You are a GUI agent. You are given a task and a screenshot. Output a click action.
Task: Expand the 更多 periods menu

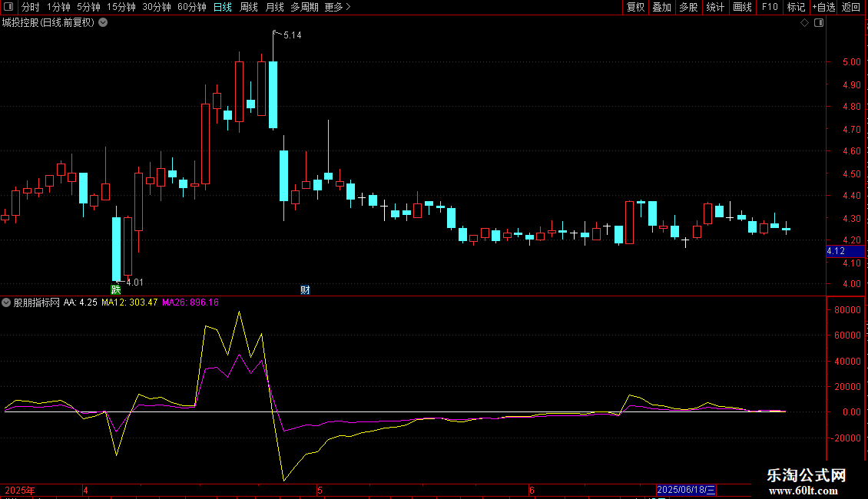pyautogui.click(x=337, y=7)
